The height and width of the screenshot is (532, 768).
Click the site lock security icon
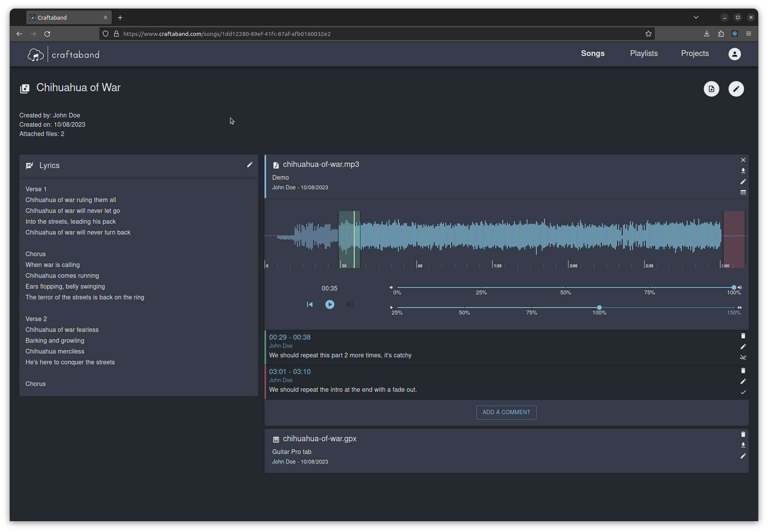(116, 34)
